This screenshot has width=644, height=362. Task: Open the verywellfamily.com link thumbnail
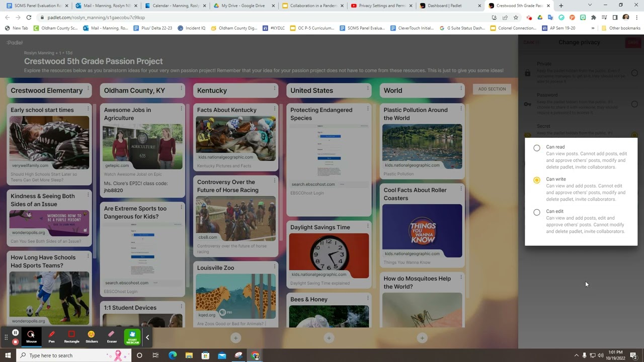pyautogui.click(x=49, y=143)
